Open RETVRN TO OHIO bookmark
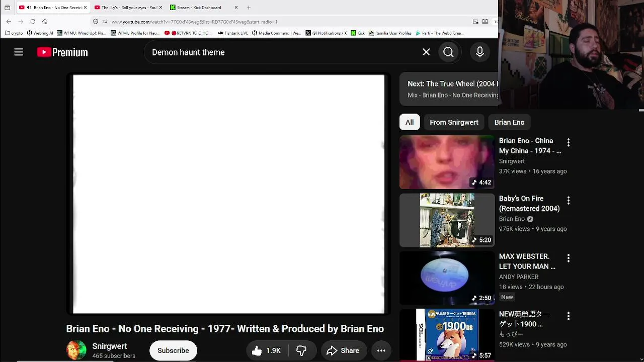The height and width of the screenshot is (362, 644). click(x=189, y=33)
